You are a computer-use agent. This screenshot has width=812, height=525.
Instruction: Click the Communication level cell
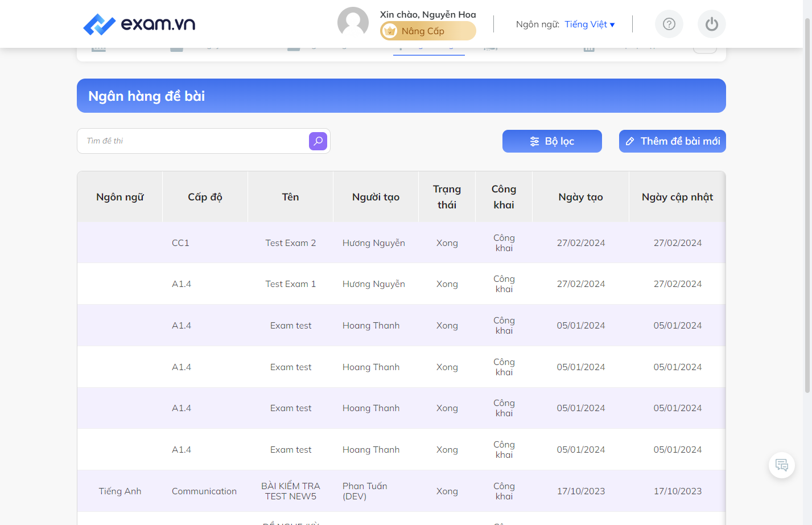[204, 491]
